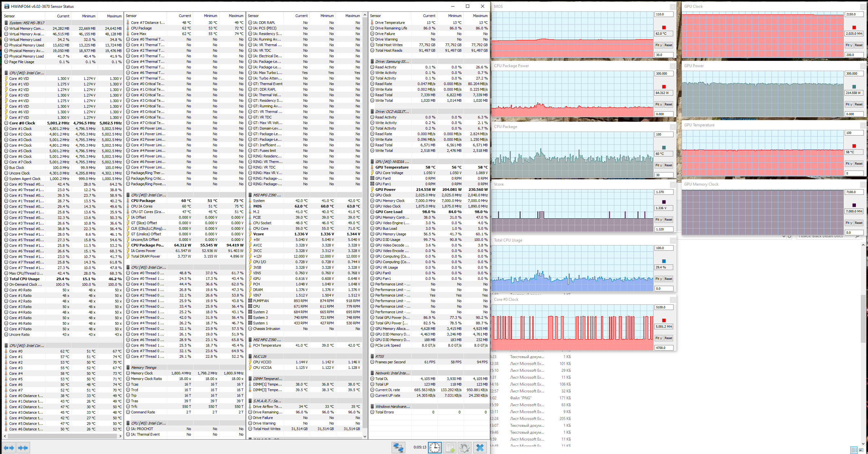Close sensor window with the blue X icon
Viewport: 868px width, 454px height.
[x=480, y=447]
